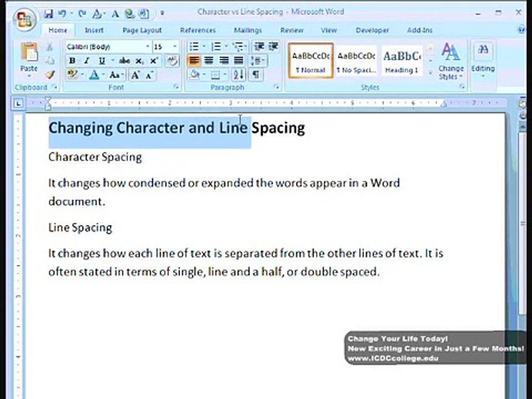Viewport: 532px width, 399px height.
Task: Clear formatting with the eraser icon
Action: 172,61
